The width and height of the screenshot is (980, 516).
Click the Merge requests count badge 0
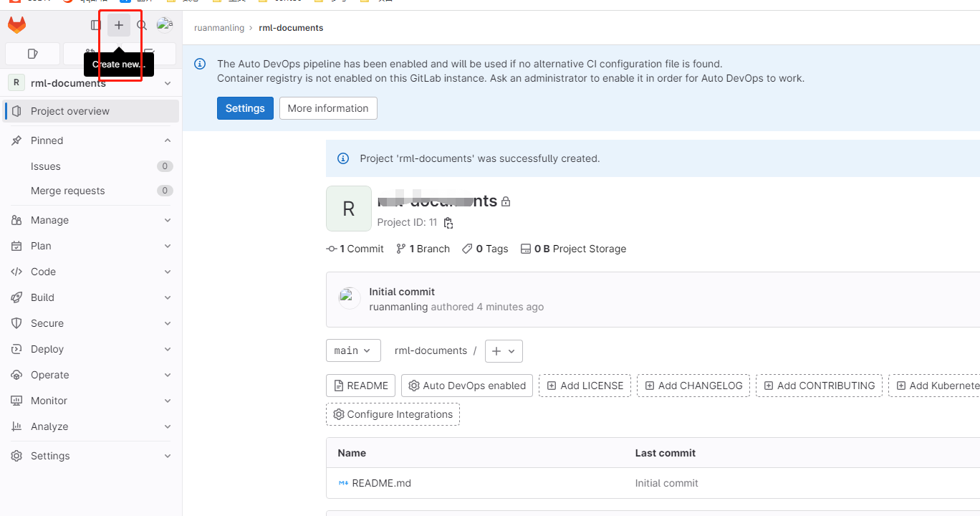pyautogui.click(x=165, y=191)
